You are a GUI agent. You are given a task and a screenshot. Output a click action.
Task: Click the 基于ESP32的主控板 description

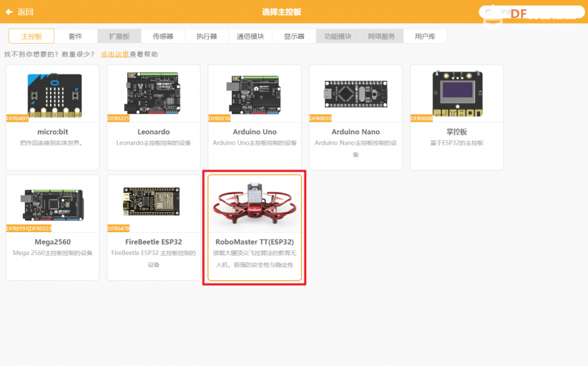[x=456, y=143]
